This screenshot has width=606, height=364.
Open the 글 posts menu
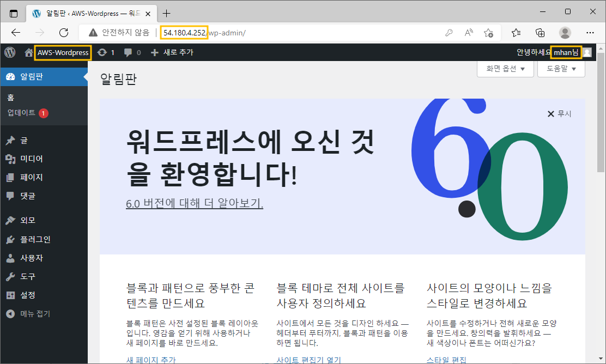pyautogui.click(x=44, y=140)
